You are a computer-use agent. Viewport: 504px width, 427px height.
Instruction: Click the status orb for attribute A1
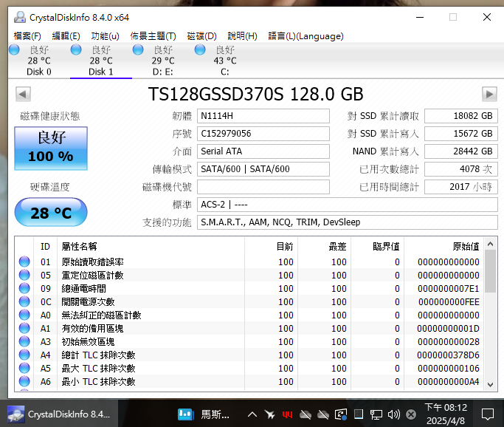pos(24,328)
